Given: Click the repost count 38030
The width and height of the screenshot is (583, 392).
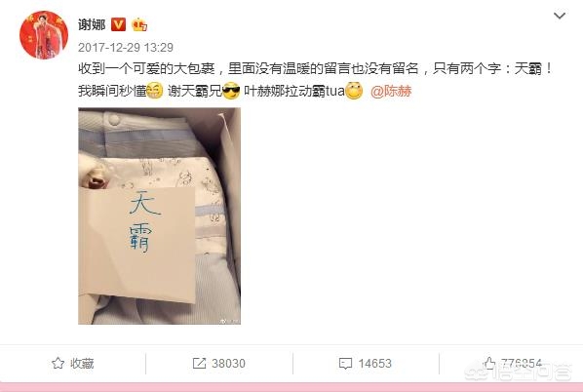Looking at the screenshot, I should tap(229, 364).
